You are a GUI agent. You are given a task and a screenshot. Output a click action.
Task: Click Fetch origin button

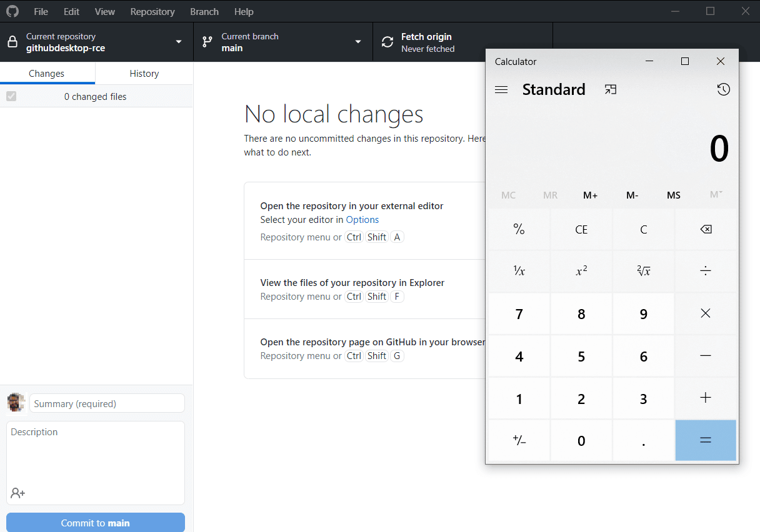tap(462, 42)
